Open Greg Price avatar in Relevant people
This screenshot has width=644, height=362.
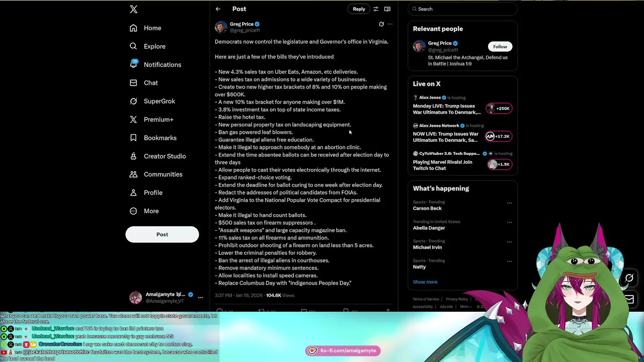coord(419,46)
